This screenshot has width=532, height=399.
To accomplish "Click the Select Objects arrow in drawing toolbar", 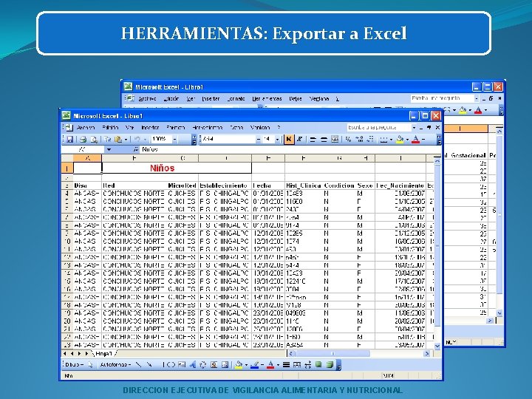I will click(x=90, y=365).
